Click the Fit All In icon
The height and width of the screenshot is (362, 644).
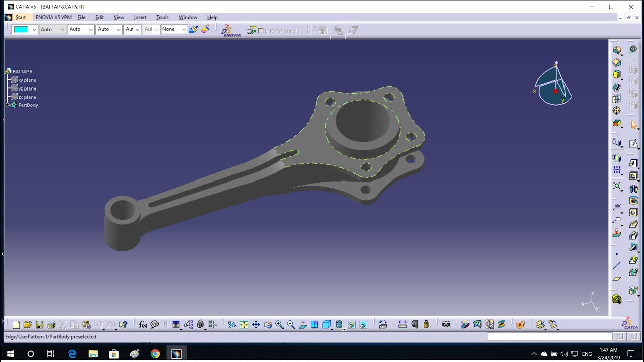point(244,325)
